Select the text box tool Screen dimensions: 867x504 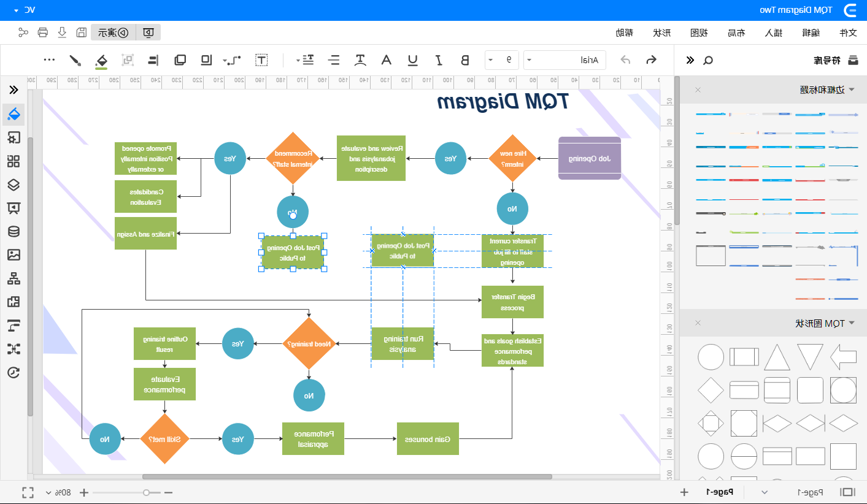[x=261, y=60]
